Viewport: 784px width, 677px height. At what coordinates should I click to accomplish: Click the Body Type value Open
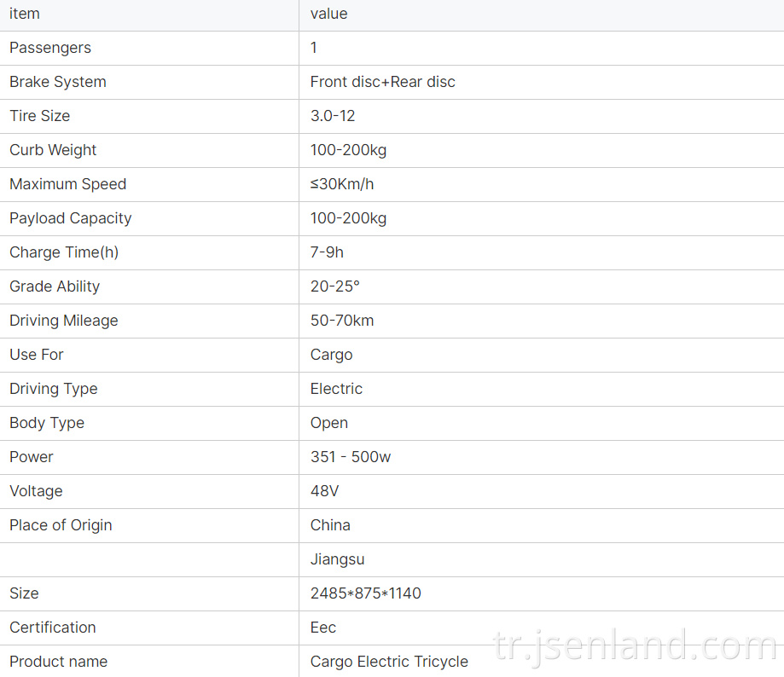(x=329, y=423)
